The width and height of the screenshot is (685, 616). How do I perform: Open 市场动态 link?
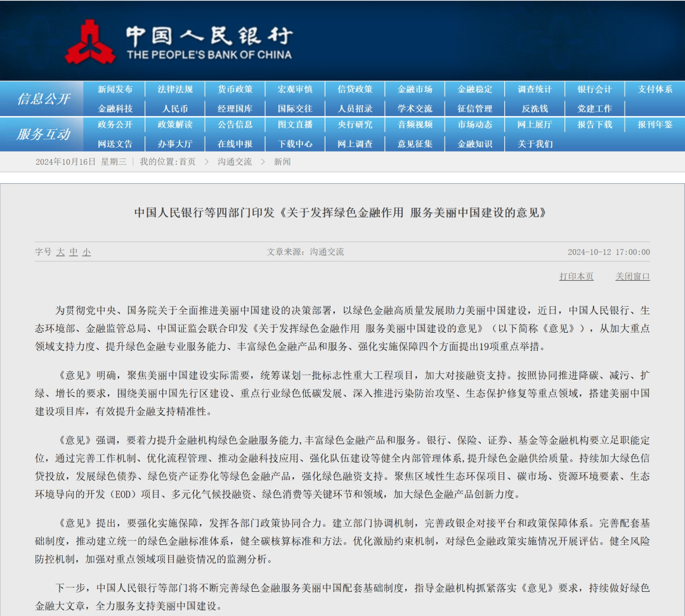(x=475, y=125)
